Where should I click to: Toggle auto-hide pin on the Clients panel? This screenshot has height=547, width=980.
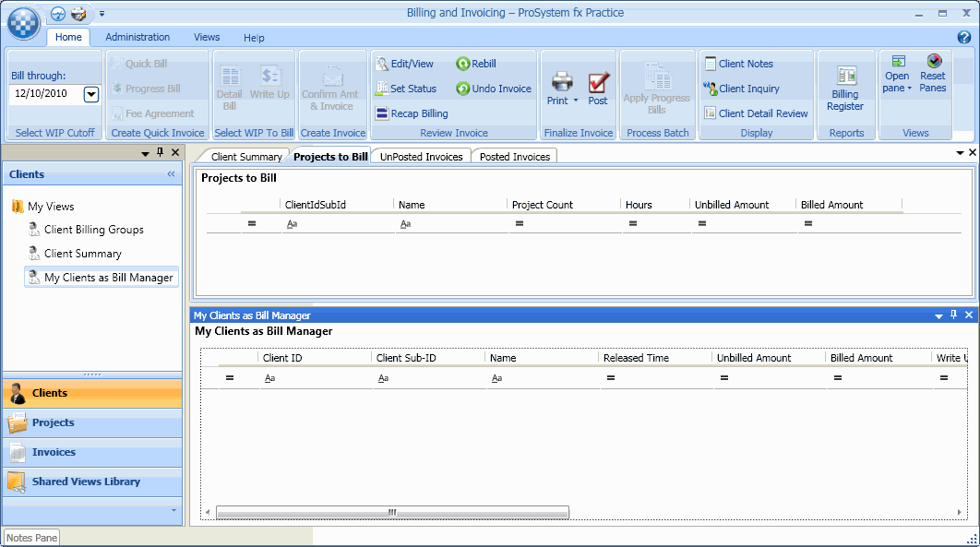[161, 153]
